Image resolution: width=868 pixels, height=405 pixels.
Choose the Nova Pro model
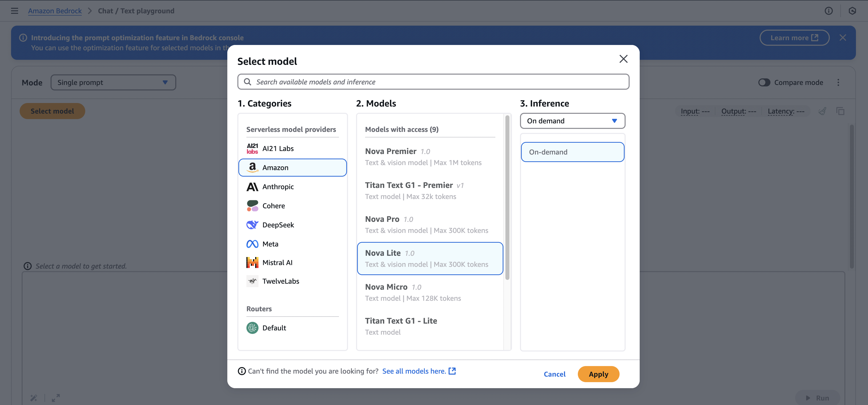tap(427, 225)
